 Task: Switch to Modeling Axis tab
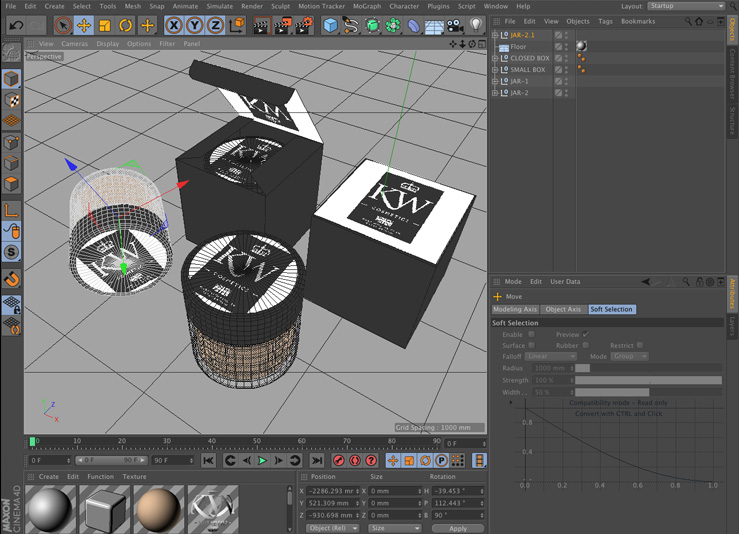pyautogui.click(x=515, y=309)
